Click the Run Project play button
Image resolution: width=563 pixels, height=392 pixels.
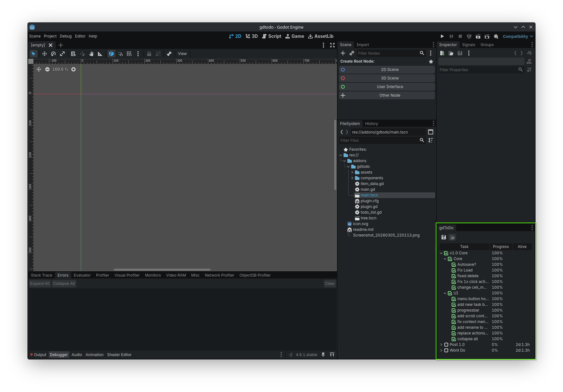[442, 37]
